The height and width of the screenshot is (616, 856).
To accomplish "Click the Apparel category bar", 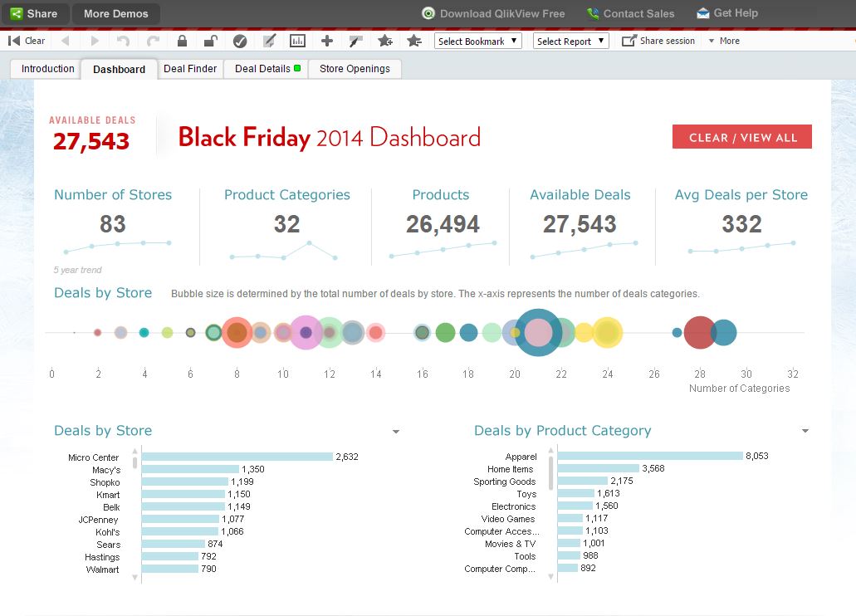I will (x=650, y=456).
